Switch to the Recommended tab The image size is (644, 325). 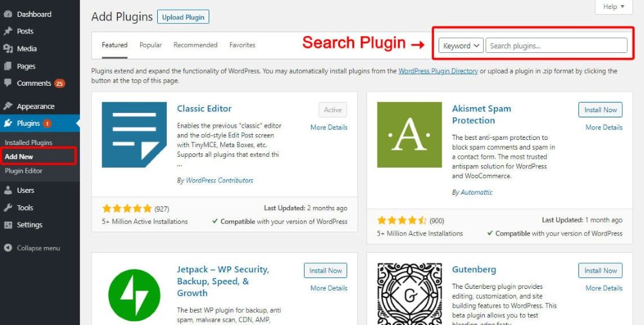[x=196, y=45]
